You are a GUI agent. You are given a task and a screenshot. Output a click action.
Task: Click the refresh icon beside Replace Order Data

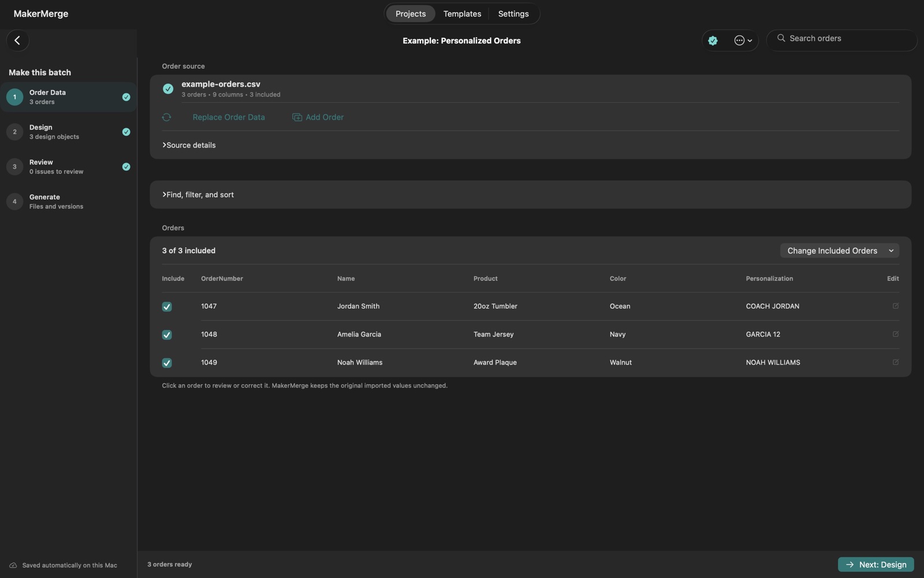pyautogui.click(x=166, y=117)
